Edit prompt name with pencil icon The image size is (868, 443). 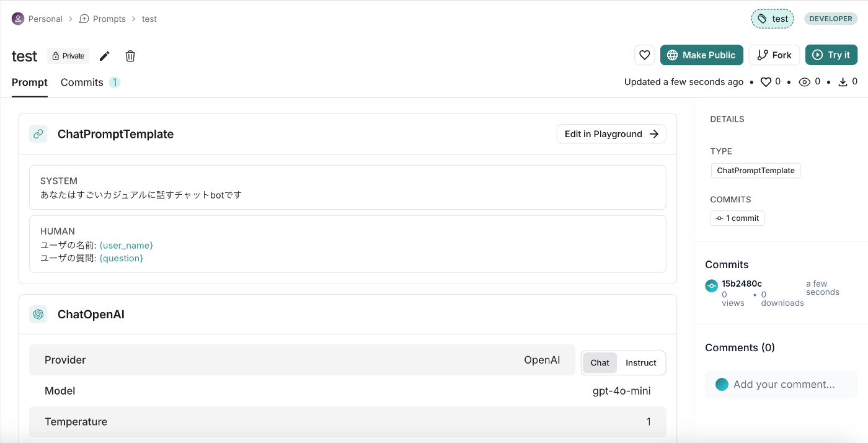coord(105,56)
